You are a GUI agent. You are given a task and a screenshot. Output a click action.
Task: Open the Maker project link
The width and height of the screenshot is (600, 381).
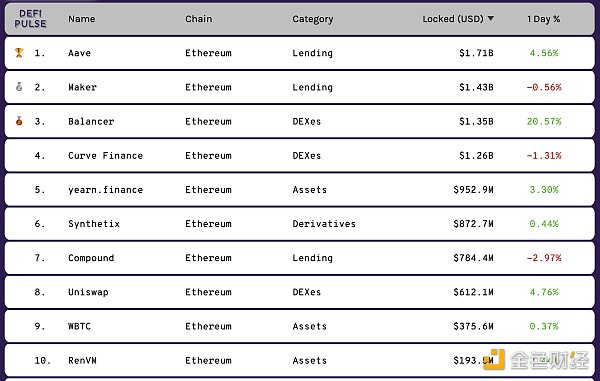tap(82, 87)
